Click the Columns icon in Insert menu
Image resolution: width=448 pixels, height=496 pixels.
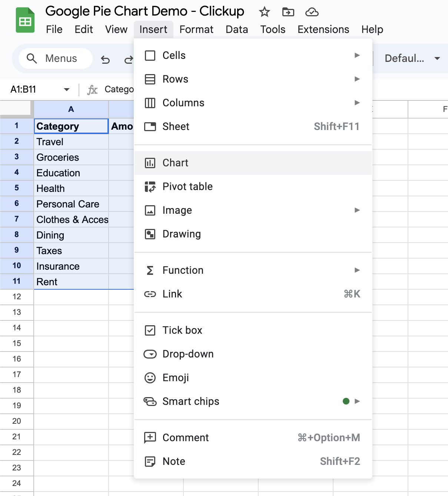click(150, 103)
